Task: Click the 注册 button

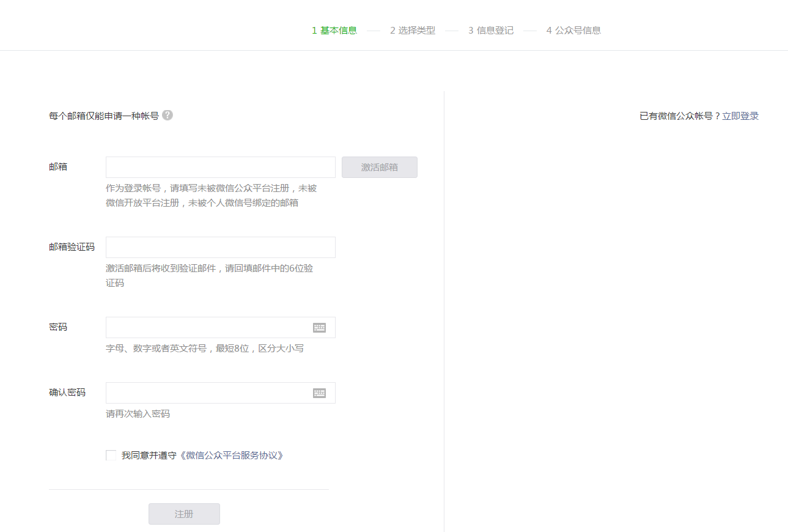Action: coord(184,514)
